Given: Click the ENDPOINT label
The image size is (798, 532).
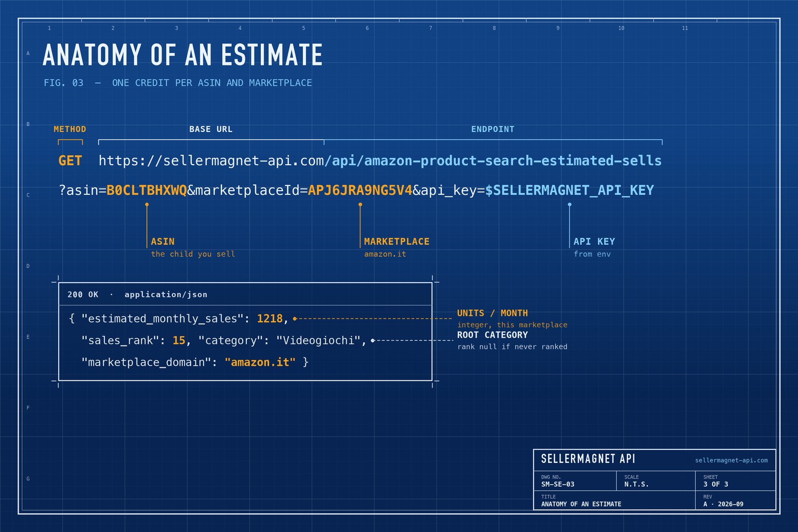Looking at the screenshot, I should click(493, 129).
